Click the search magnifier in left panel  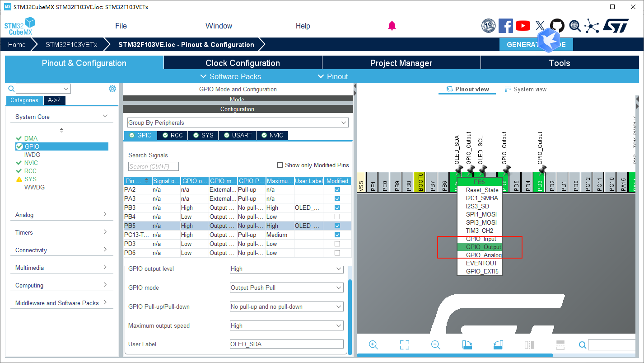point(11,89)
